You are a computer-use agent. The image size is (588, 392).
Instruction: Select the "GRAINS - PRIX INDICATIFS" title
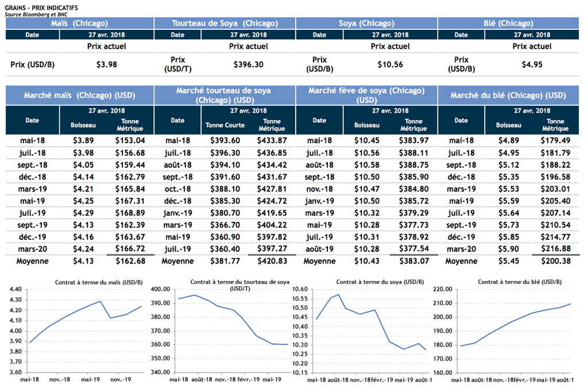tap(41, 6)
